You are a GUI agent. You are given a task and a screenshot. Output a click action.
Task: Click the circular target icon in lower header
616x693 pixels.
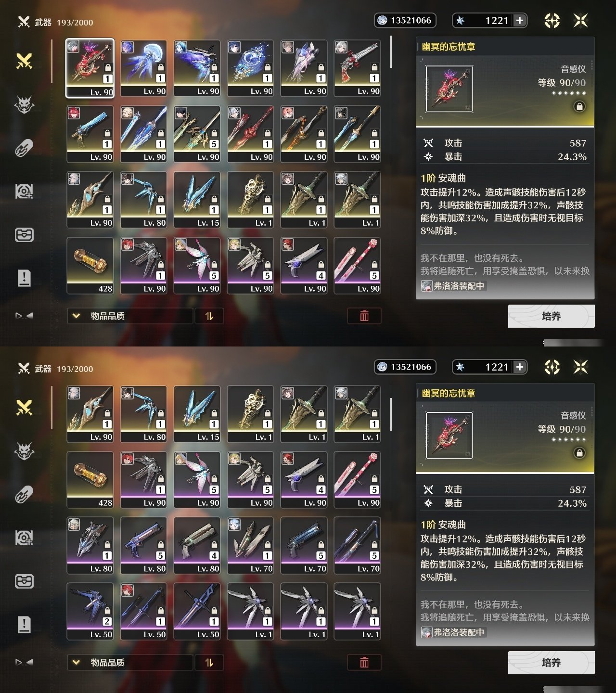pos(552,367)
